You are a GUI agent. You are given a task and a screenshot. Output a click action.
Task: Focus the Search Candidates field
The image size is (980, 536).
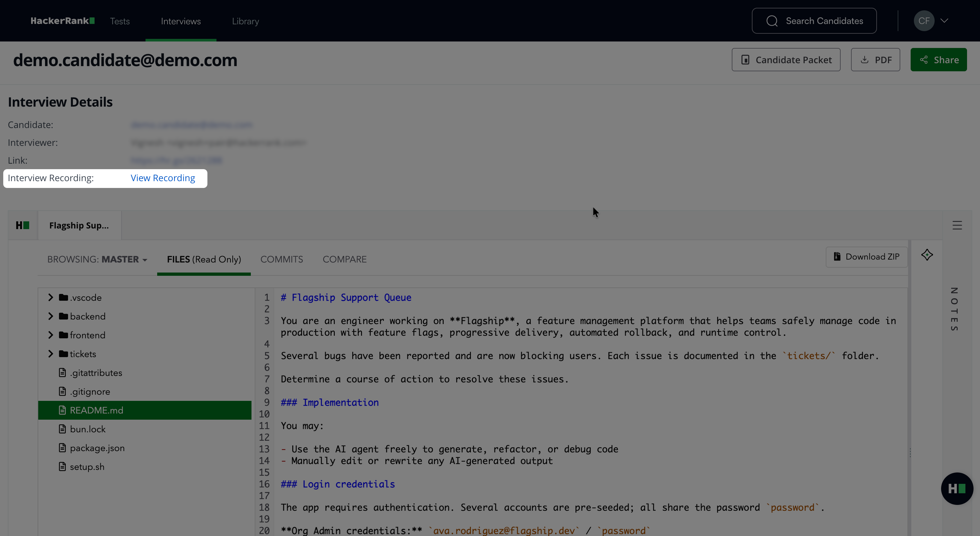click(x=814, y=21)
